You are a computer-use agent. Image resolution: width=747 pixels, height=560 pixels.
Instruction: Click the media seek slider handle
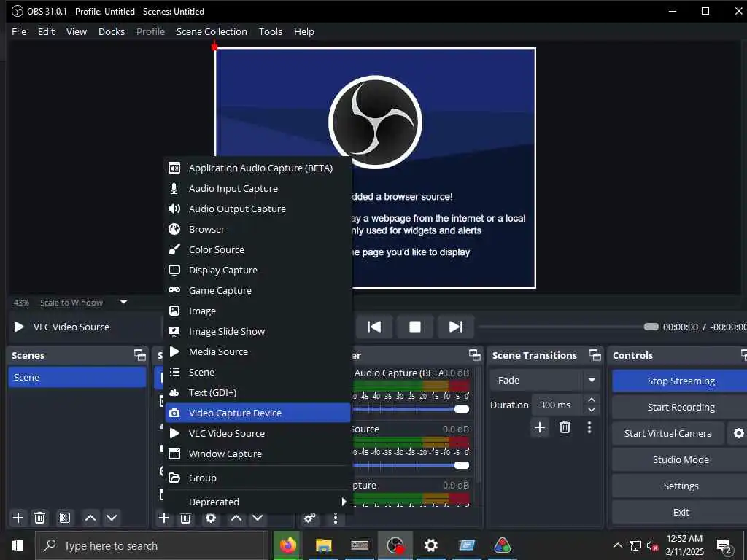coord(651,327)
